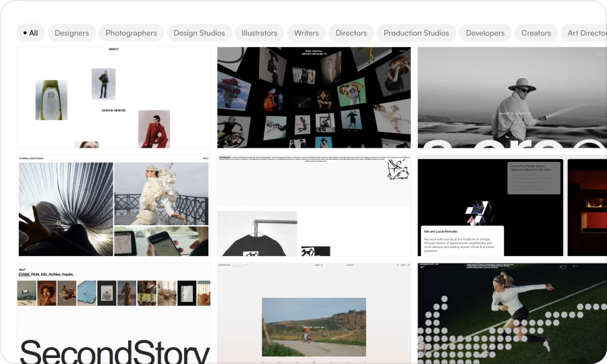Filter by Photographers
The height and width of the screenshot is (364, 607).
coord(132,33)
